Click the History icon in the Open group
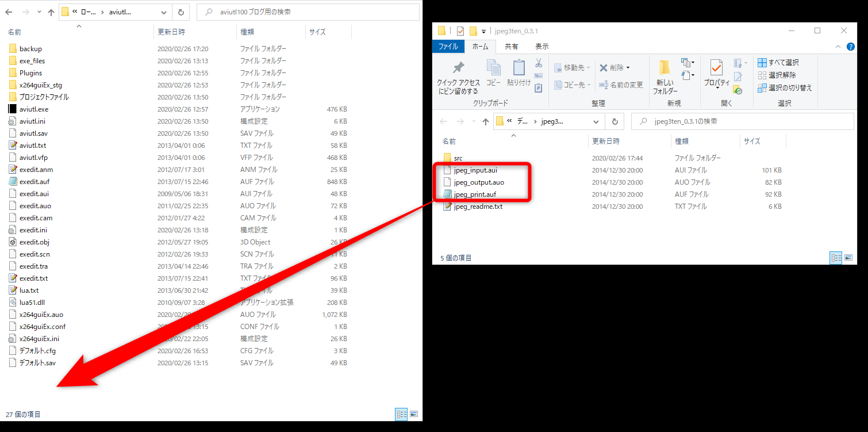Screen dimensions: 868x432 (x=738, y=90)
